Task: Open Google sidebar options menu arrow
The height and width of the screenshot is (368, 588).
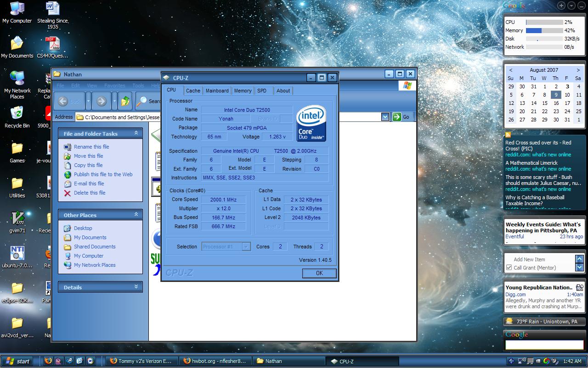Action: pos(571,6)
